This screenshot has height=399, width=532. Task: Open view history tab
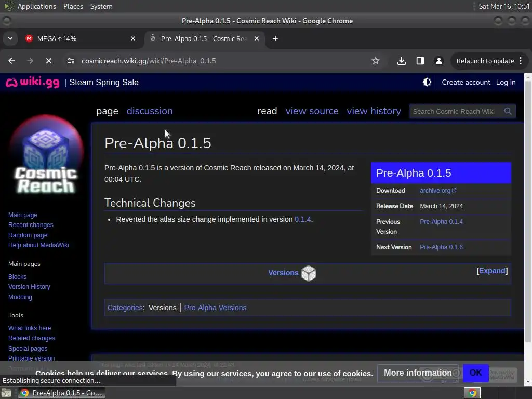[x=374, y=111]
